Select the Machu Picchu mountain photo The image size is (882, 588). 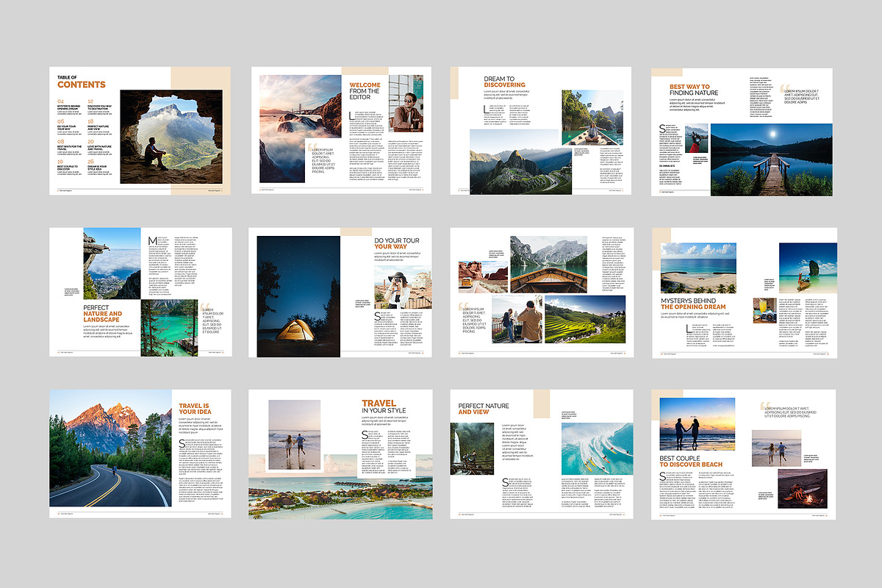click(x=521, y=162)
